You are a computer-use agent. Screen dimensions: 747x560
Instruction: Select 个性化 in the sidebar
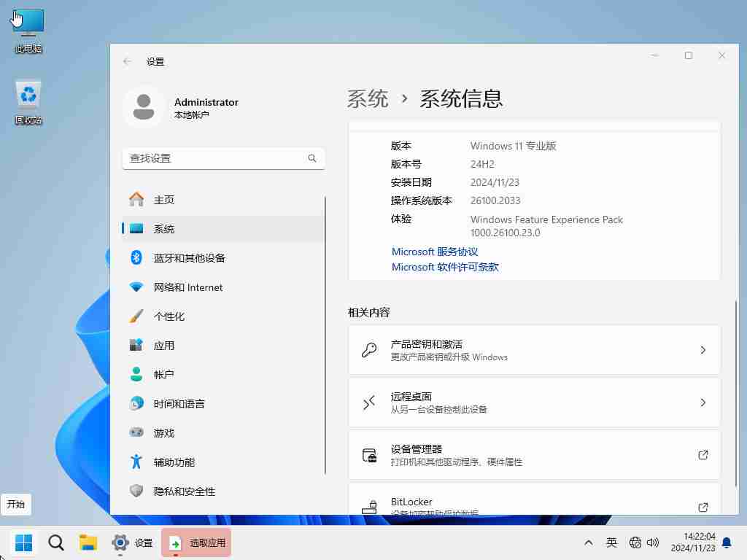point(172,316)
